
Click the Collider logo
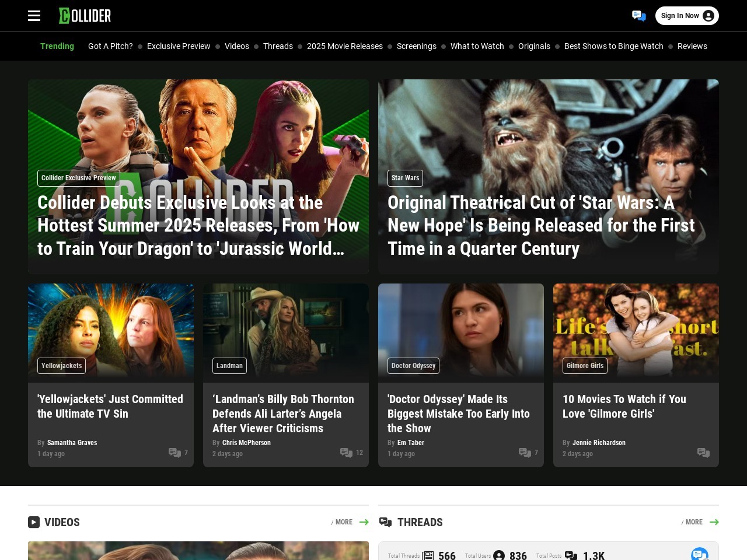point(85,16)
